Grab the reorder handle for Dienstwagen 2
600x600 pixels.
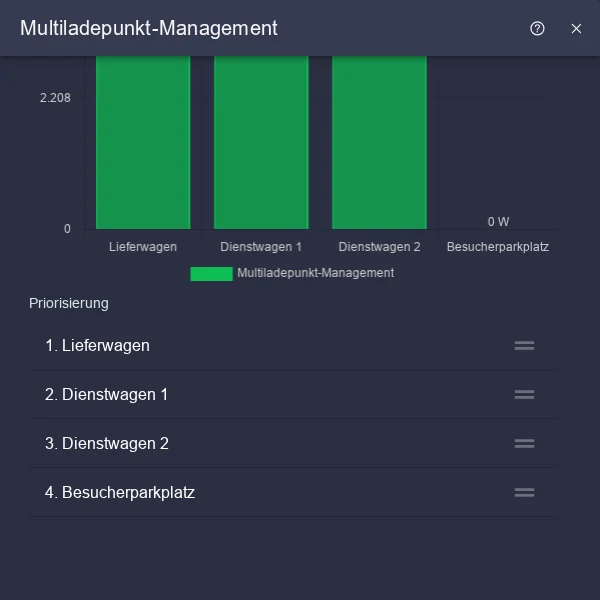[x=524, y=443]
